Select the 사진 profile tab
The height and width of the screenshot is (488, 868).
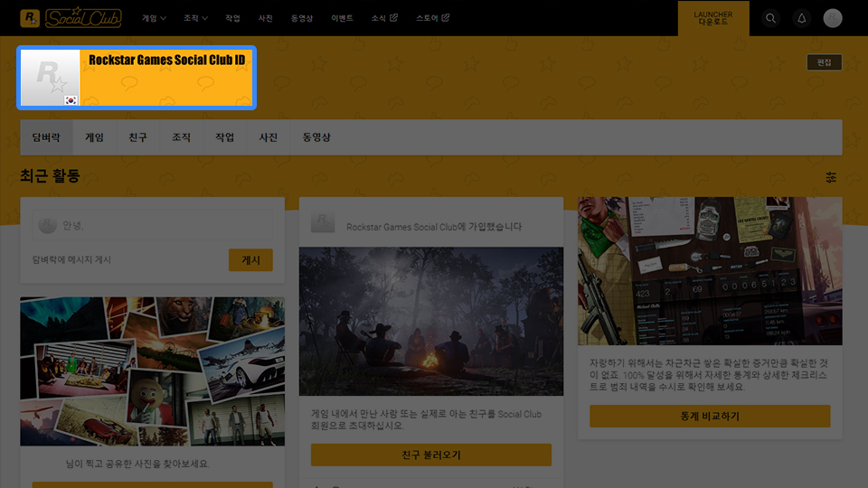(269, 137)
